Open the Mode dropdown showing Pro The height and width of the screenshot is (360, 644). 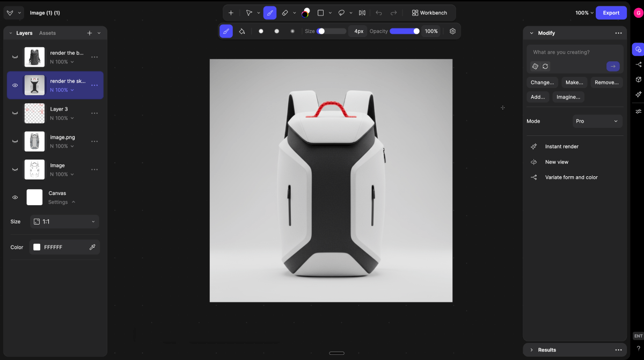[x=597, y=121]
